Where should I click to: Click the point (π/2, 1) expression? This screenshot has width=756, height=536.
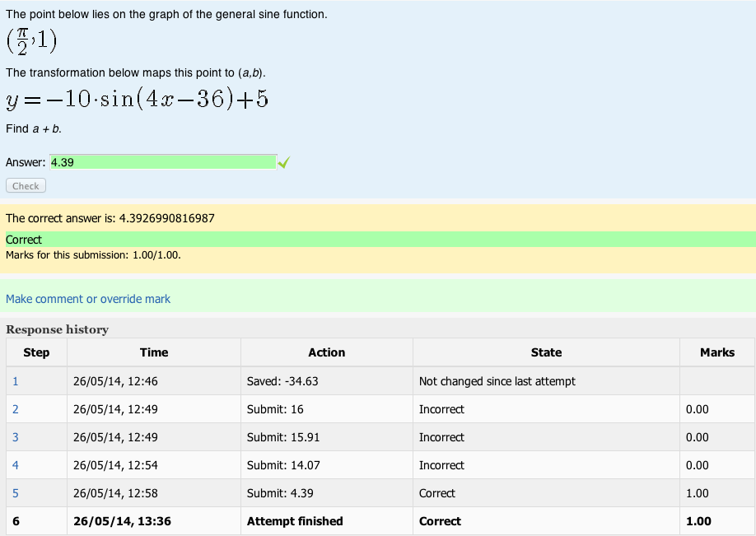[x=32, y=41]
